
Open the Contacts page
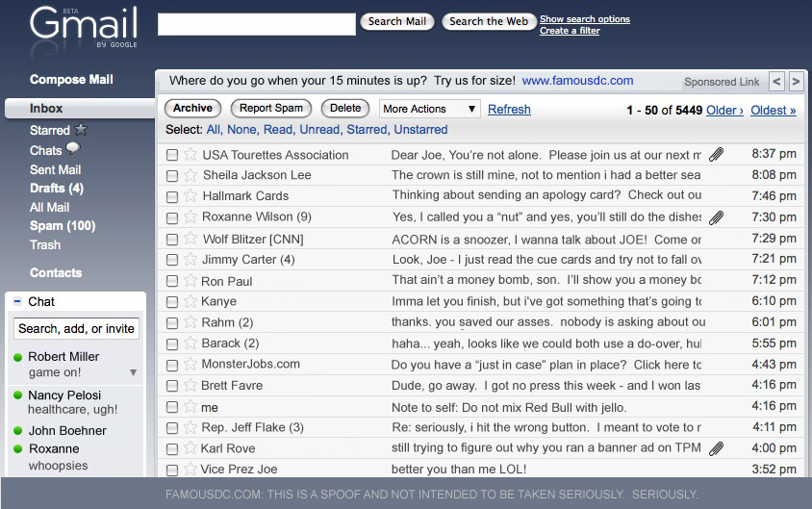click(x=56, y=273)
